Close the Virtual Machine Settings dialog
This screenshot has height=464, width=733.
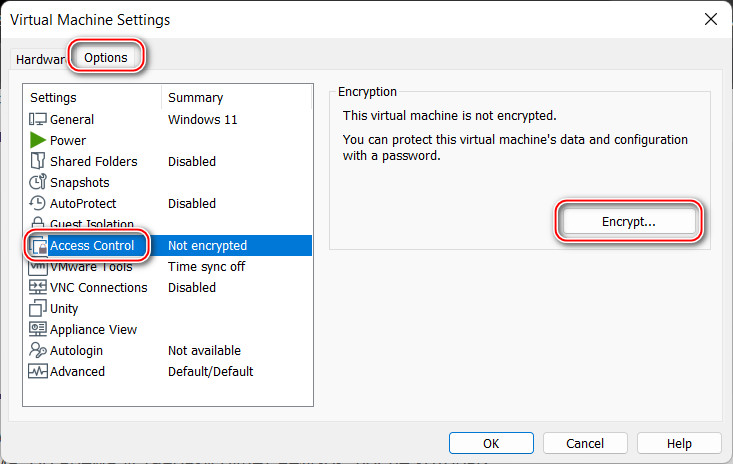pyautogui.click(x=711, y=19)
